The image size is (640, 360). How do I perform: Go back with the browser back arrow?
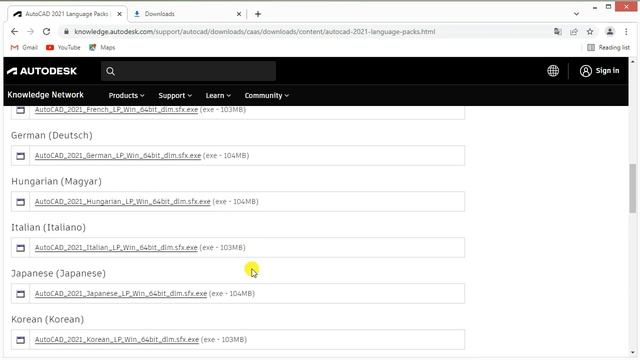pos(14,31)
